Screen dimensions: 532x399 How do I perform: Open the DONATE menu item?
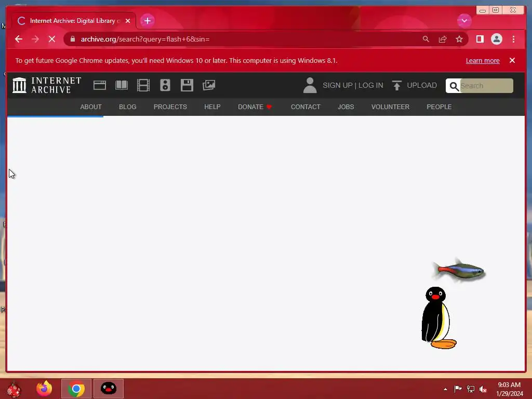coord(255,107)
